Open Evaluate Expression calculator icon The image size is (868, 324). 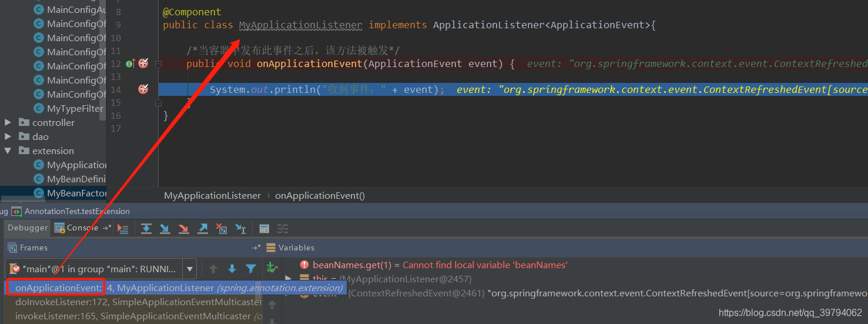[264, 228]
